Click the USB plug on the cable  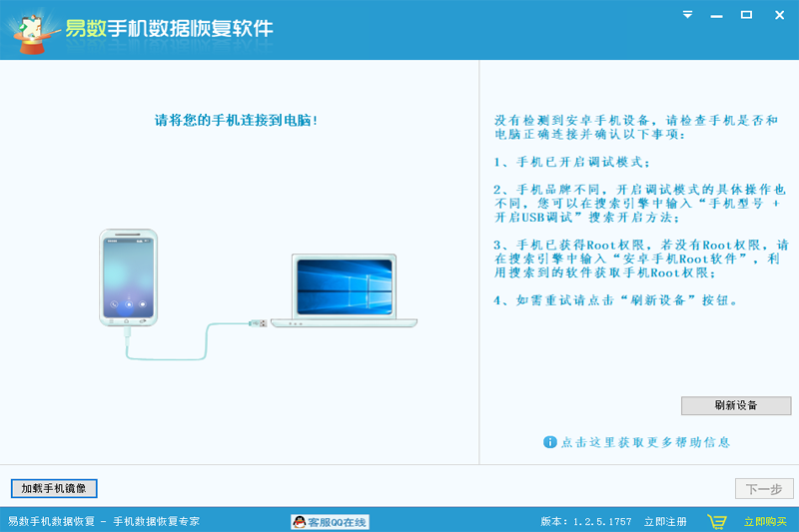[258, 322]
